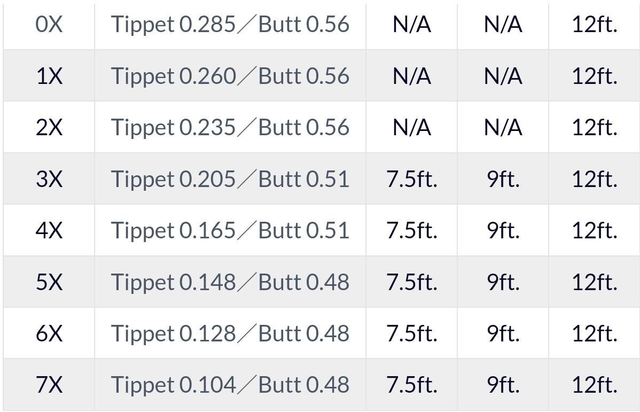Image resolution: width=640 pixels, height=412 pixels.
Task: Click the 6X row label
Action: coord(48,333)
